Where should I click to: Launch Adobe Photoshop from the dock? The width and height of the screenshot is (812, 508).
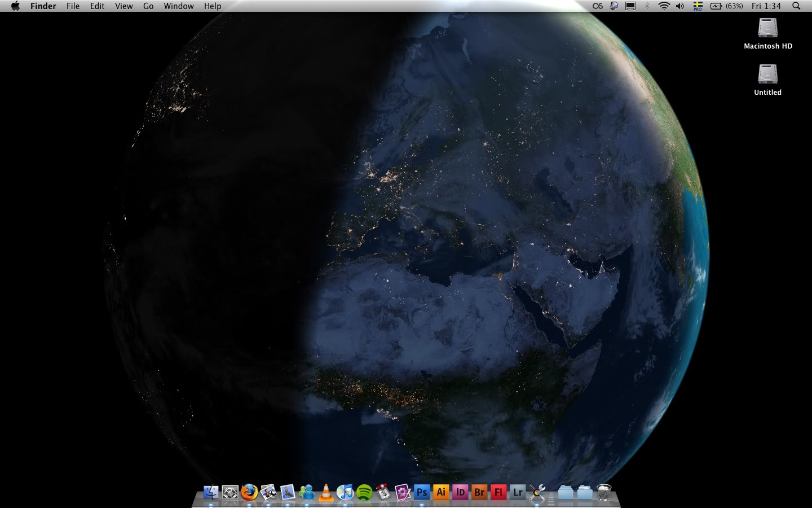point(421,492)
